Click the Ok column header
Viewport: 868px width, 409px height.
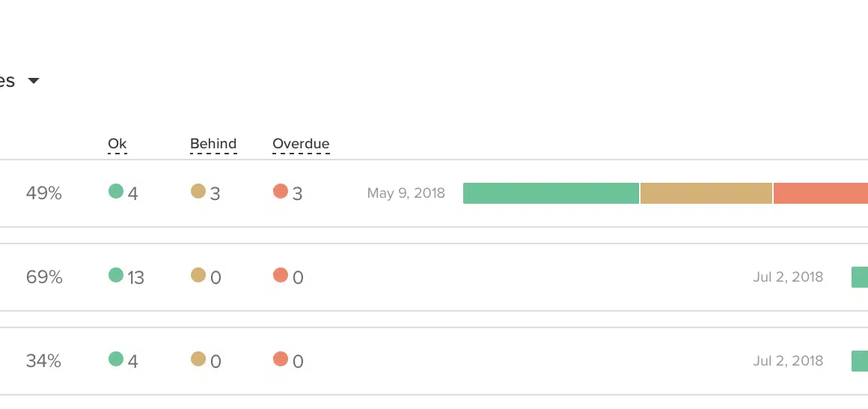[x=117, y=144]
